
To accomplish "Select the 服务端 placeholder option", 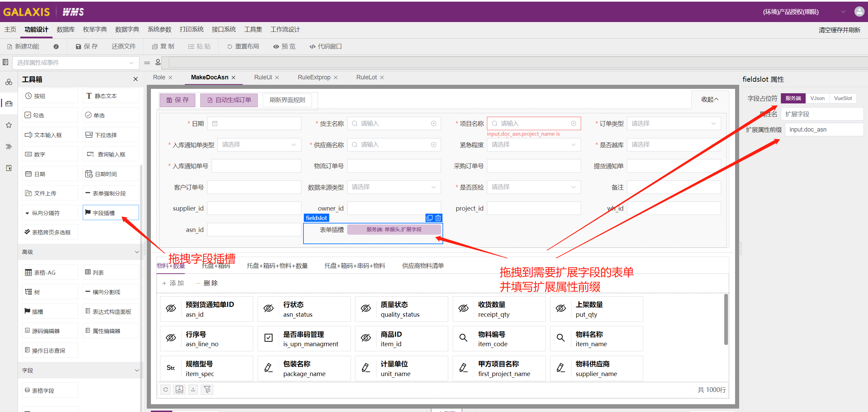I will (x=793, y=98).
